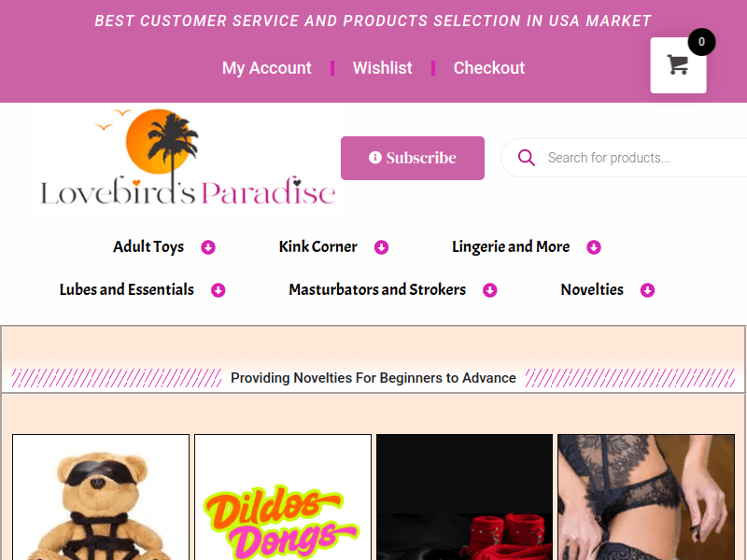Click the cart item count badge

[701, 42]
